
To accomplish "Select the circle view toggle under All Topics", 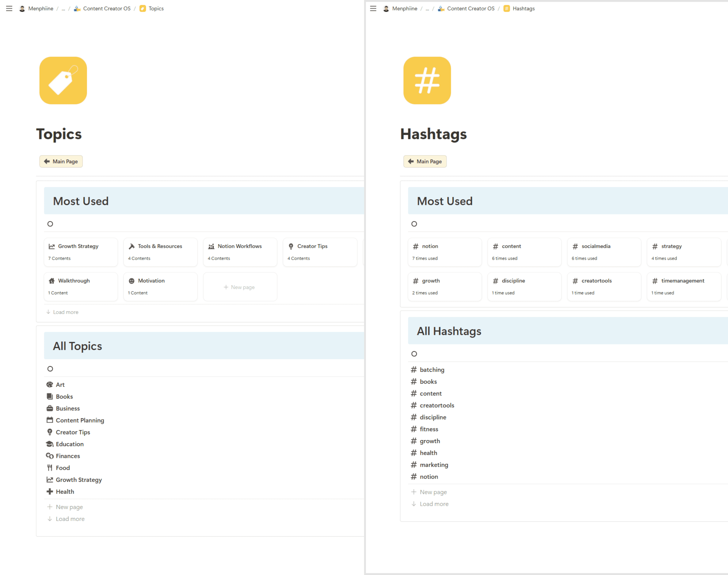I will click(x=50, y=369).
